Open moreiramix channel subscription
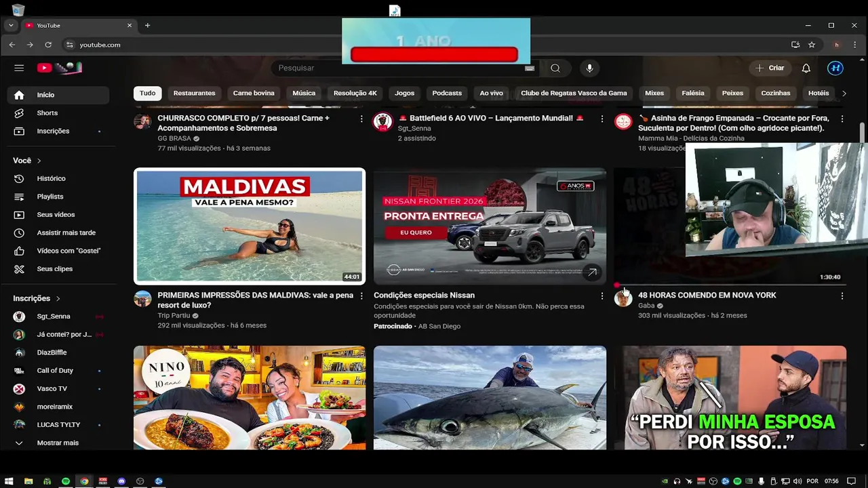Viewport: 868px width, 488px height. click(x=58, y=407)
